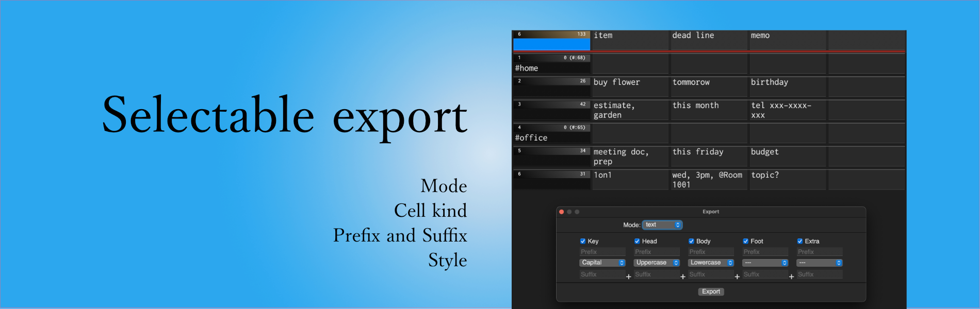Click the Head Suffix field
This screenshot has height=309, width=980.
click(657, 274)
